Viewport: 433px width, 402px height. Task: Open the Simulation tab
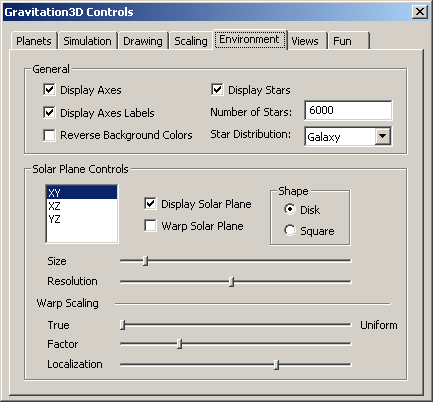tap(87, 41)
